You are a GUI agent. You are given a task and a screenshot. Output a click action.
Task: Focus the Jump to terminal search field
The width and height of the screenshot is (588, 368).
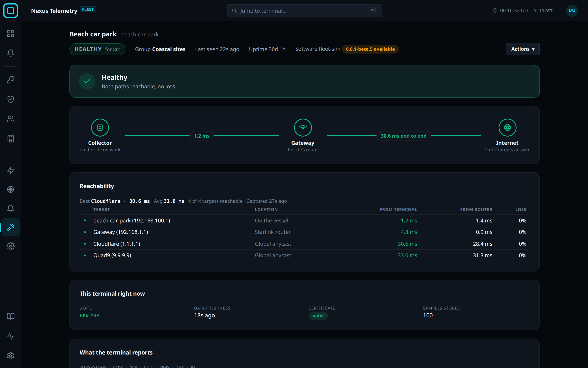tap(304, 11)
